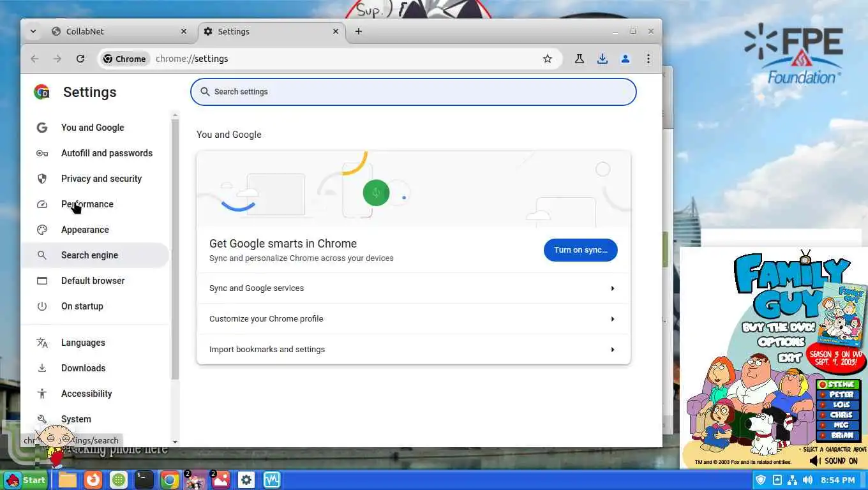Select Peter character button

(839, 395)
